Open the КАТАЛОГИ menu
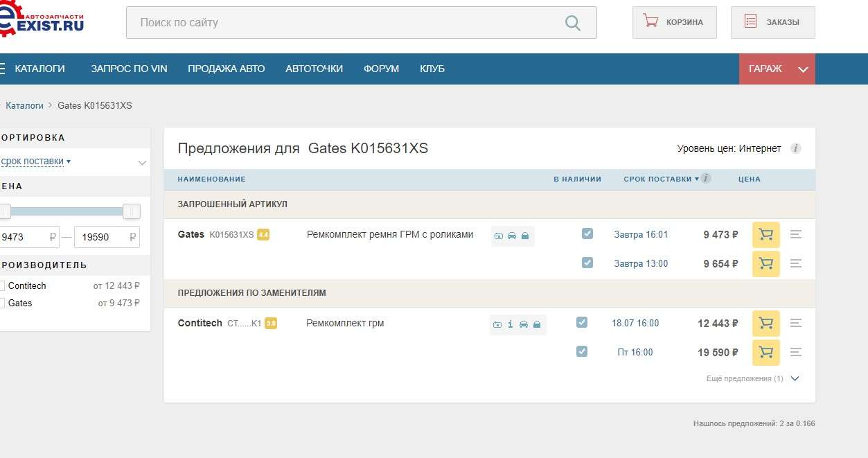Screen dimensions: 868x458 (x=39, y=69)
